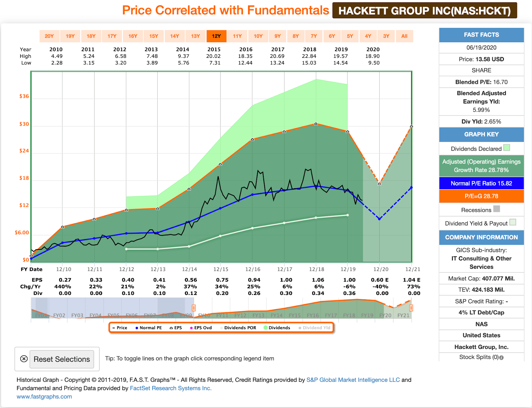The width and height of the screenshot is (532, 408).
Task: Select the 5Y timeframe tab
Action: (x=350, y=36)
